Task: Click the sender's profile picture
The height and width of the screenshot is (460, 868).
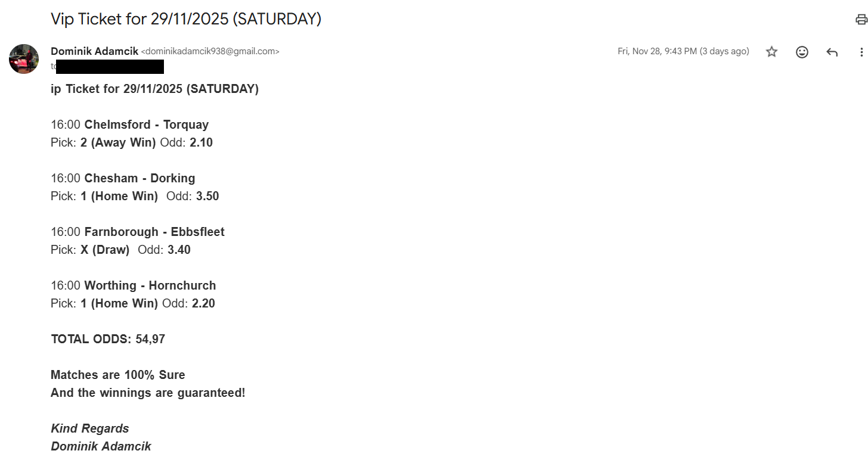Action: pyautogui.click(x=24, y=58)
